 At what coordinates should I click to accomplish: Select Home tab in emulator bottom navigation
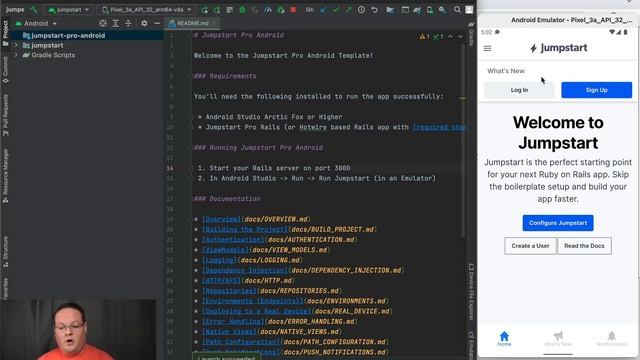(x=504, y=339)
